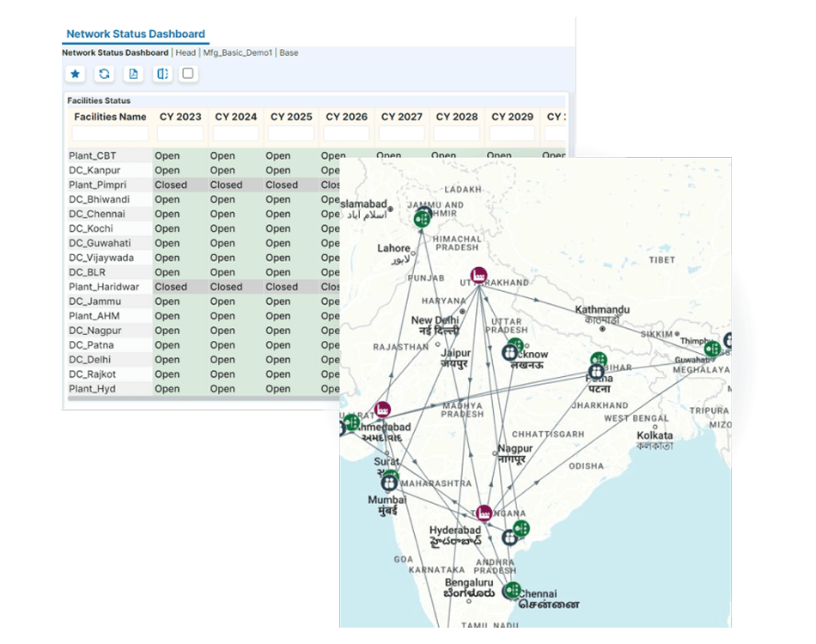
Task: Click the DC marker near Patna
Action: (596, 372)
